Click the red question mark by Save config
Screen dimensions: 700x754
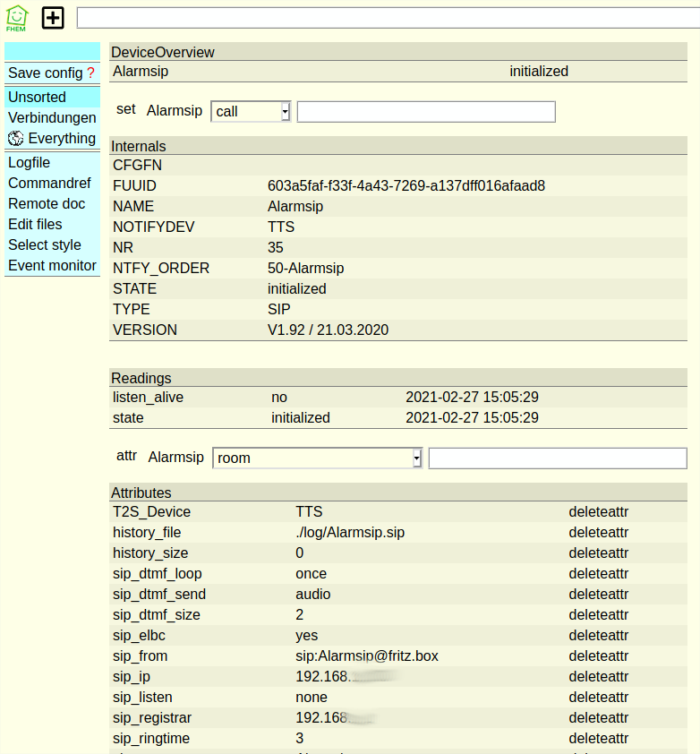tap(90, 73)
